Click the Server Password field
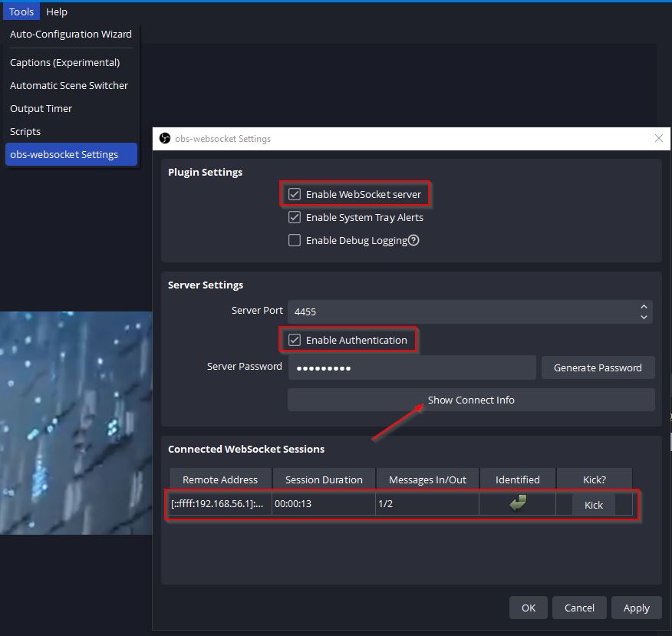This screenshot has width=672, height=636. [412, 367]
